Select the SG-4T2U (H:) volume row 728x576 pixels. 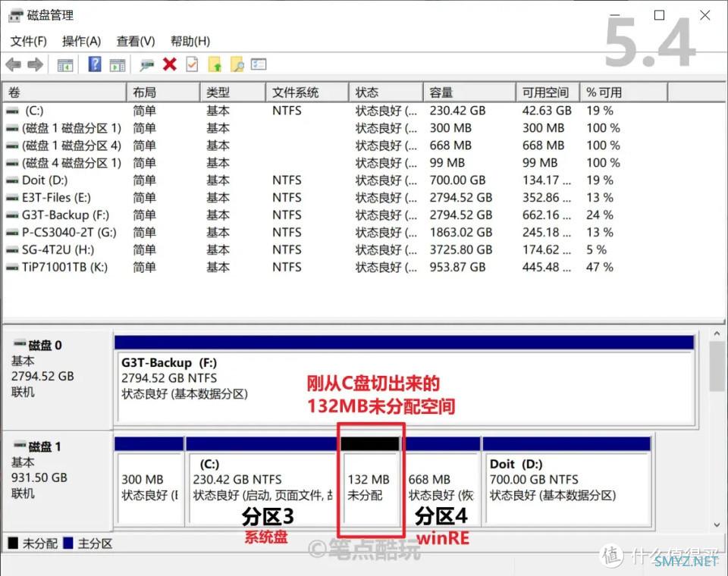point(58,250)
